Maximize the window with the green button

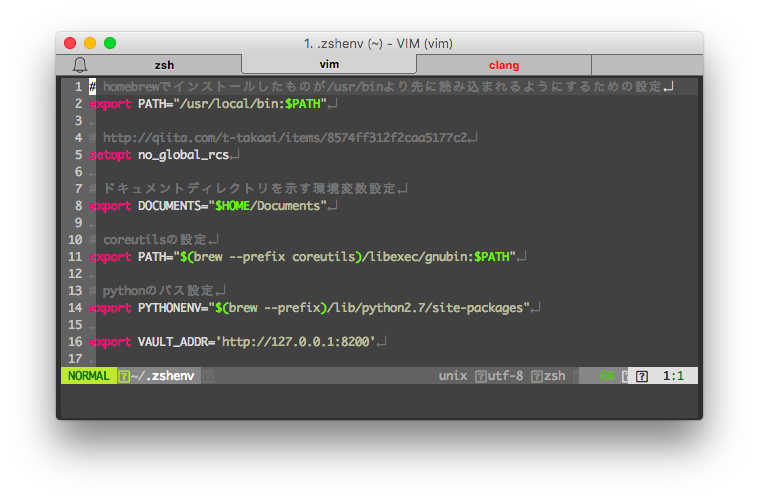(x=110, y=43)
